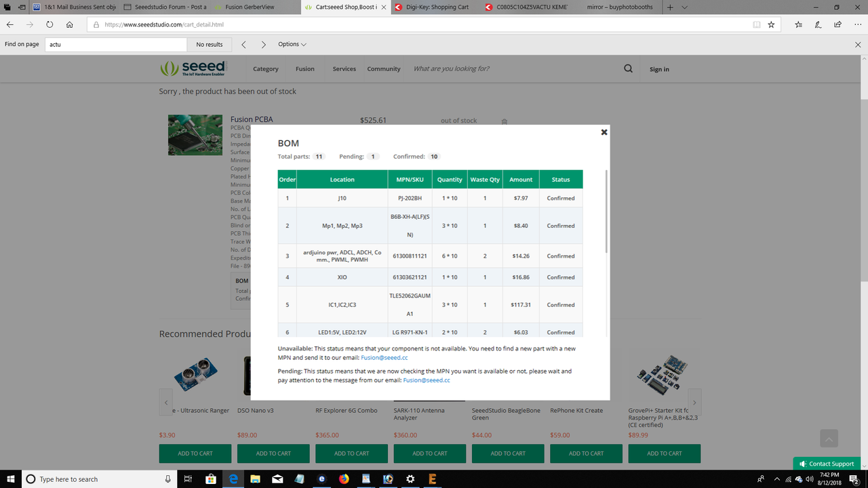Close the BOM popup with the X

coord(604,132)
